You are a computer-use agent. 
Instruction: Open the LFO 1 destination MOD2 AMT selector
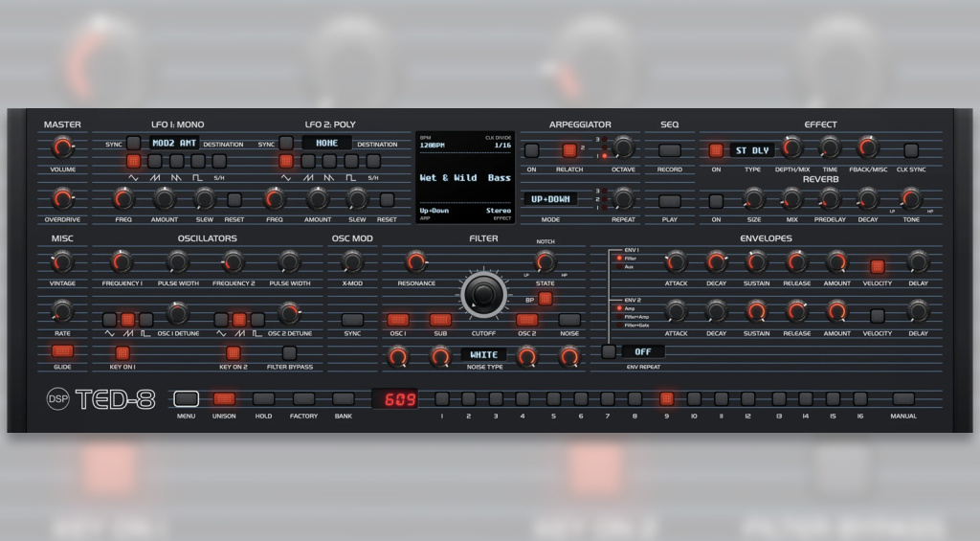pyautogui.click(x=174, y=143)
